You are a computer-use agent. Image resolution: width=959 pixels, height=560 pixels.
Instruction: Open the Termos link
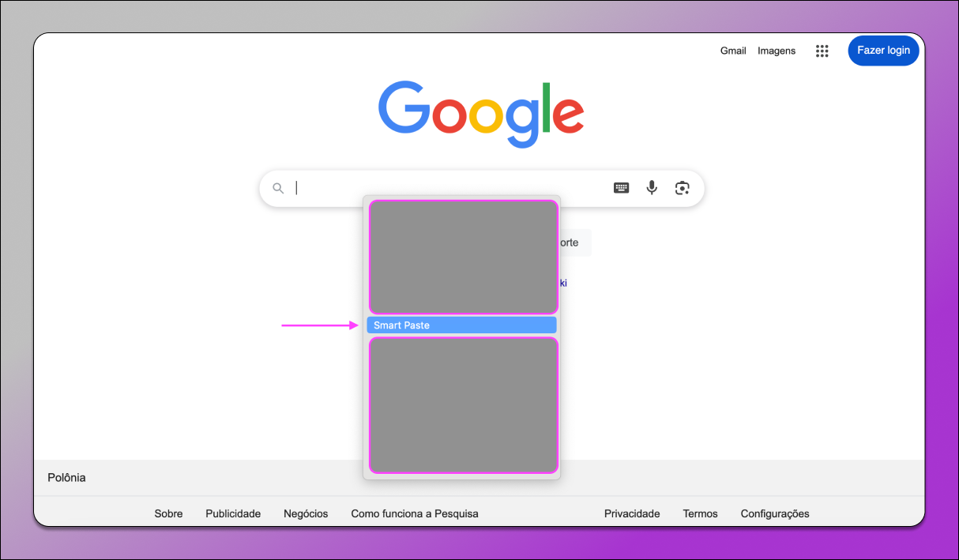pos(700,513)
